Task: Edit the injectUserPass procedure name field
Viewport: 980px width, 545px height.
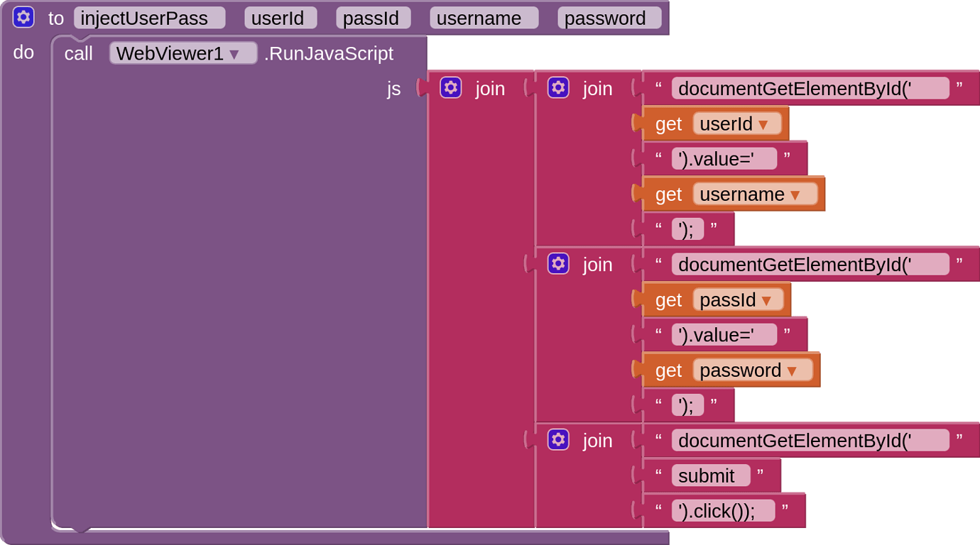Action: point(148,17)
